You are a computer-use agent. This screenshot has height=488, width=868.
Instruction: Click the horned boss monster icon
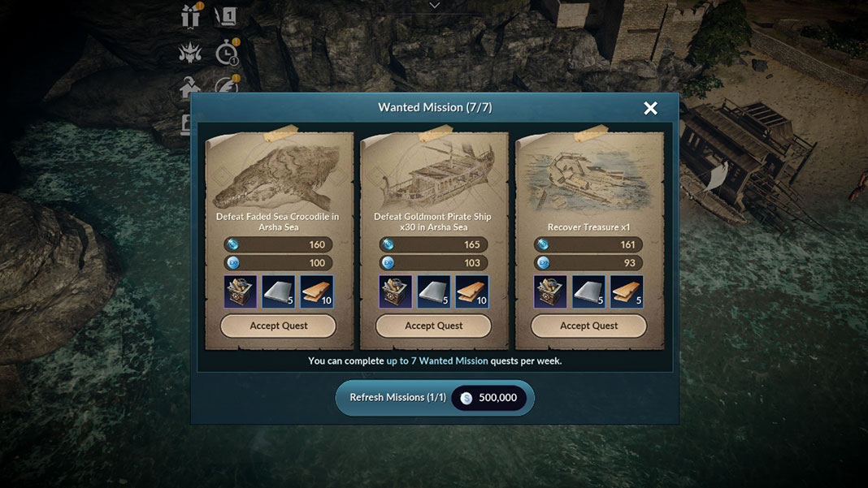[x=190, y=53]
